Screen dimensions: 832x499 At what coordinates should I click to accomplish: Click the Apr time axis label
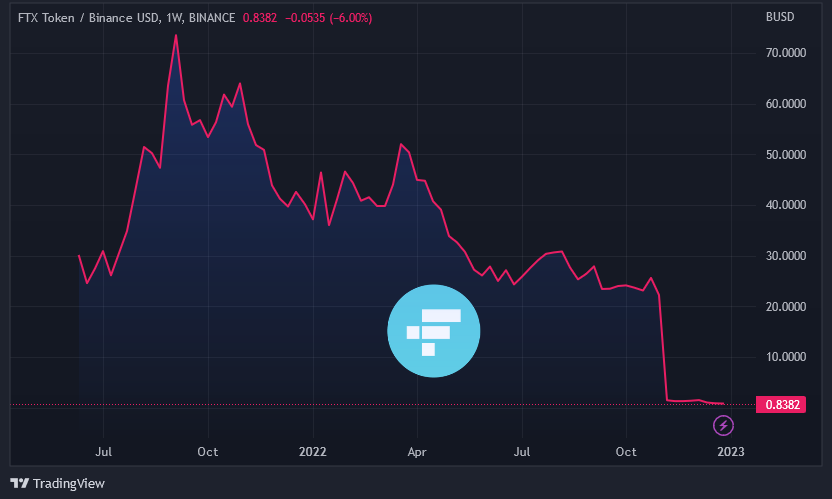(418, 453)
